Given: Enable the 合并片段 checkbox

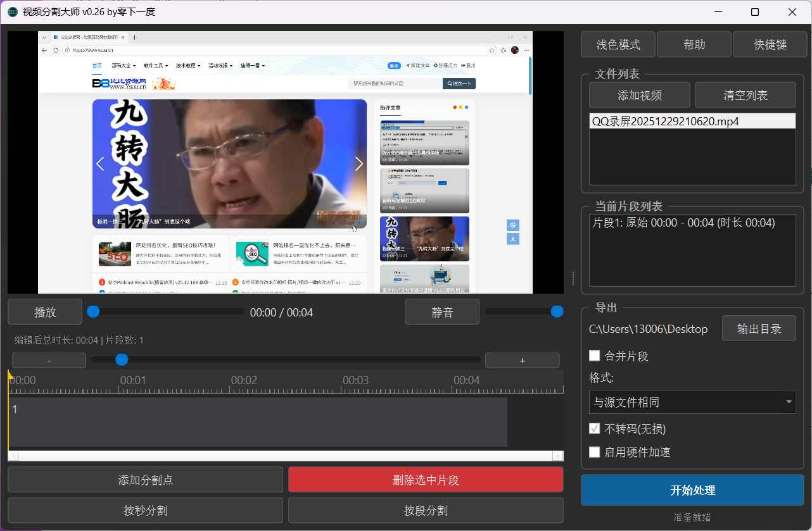Looking at the screenshot, I should [595, 356].
